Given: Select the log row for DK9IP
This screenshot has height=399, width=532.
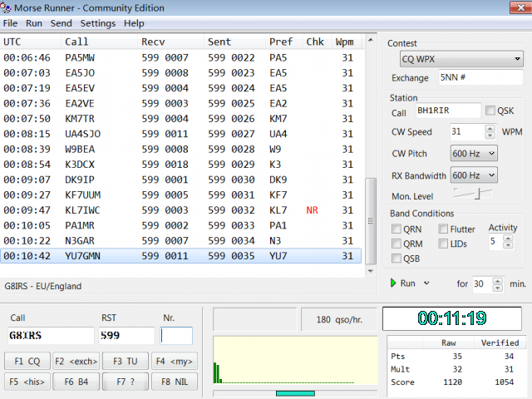Looking at the screenshot, I should [181, 180].
